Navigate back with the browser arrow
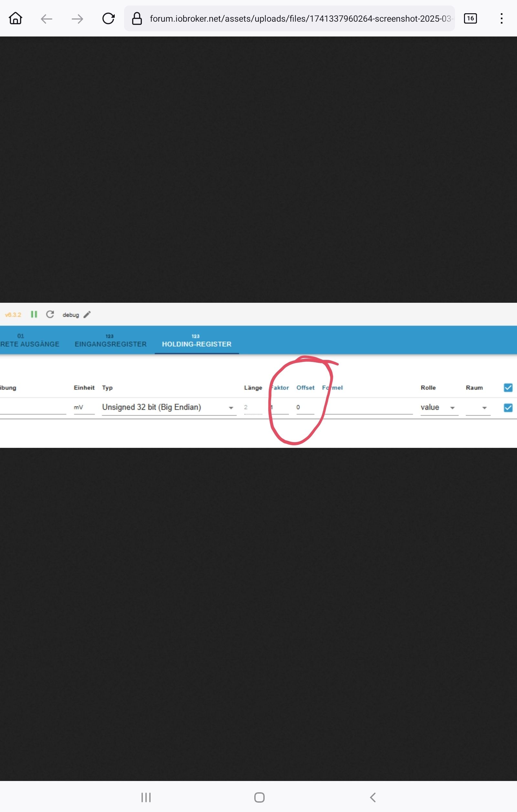This screenshot has width=517, height=812. (46, 19)
